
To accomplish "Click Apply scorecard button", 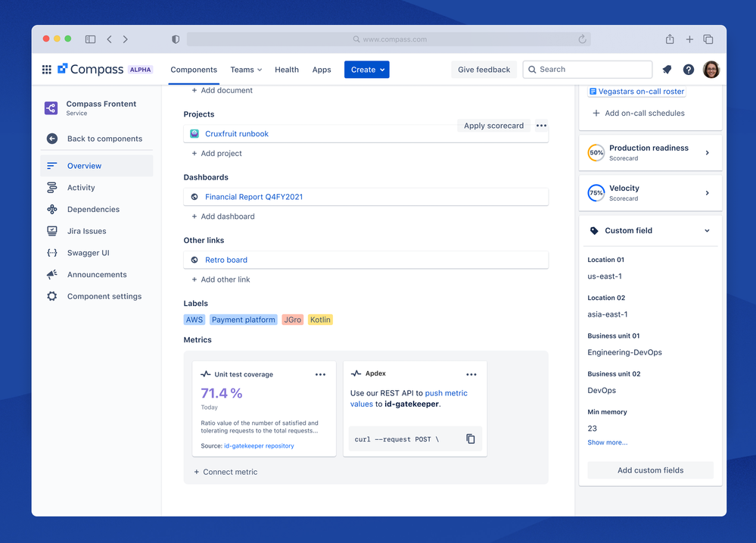I will pyautogui.click(x=493, y=126).
